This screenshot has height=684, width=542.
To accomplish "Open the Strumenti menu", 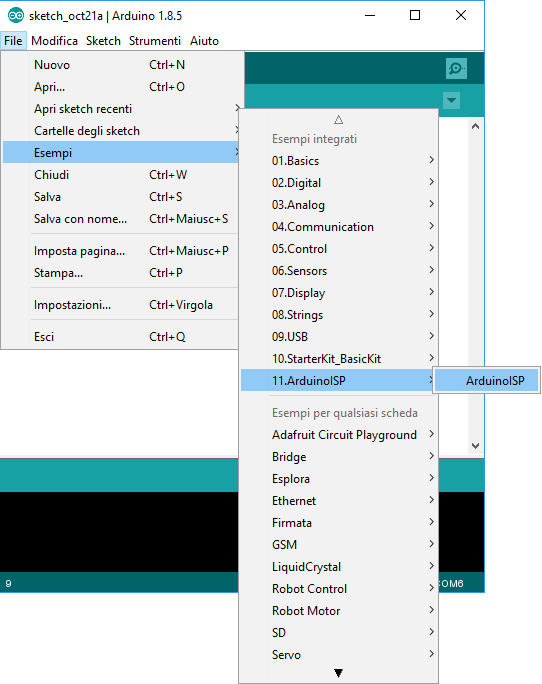I will (x=154, y=41).
